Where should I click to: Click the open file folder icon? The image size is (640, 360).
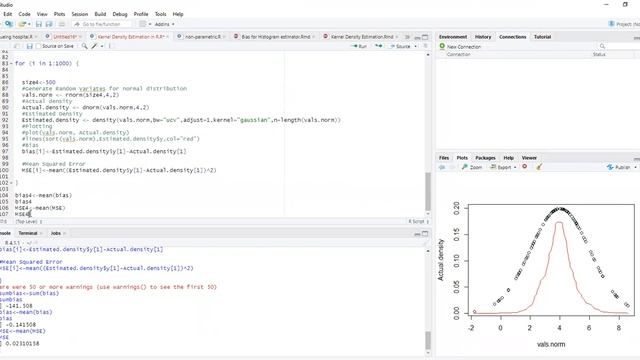[x=22, y=24]
